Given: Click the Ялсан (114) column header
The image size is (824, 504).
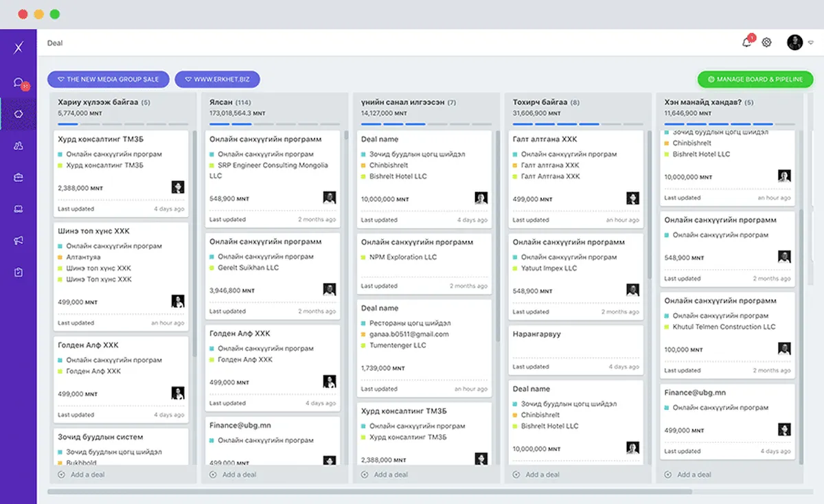Looking at the screenshot, I should [230, 102].
